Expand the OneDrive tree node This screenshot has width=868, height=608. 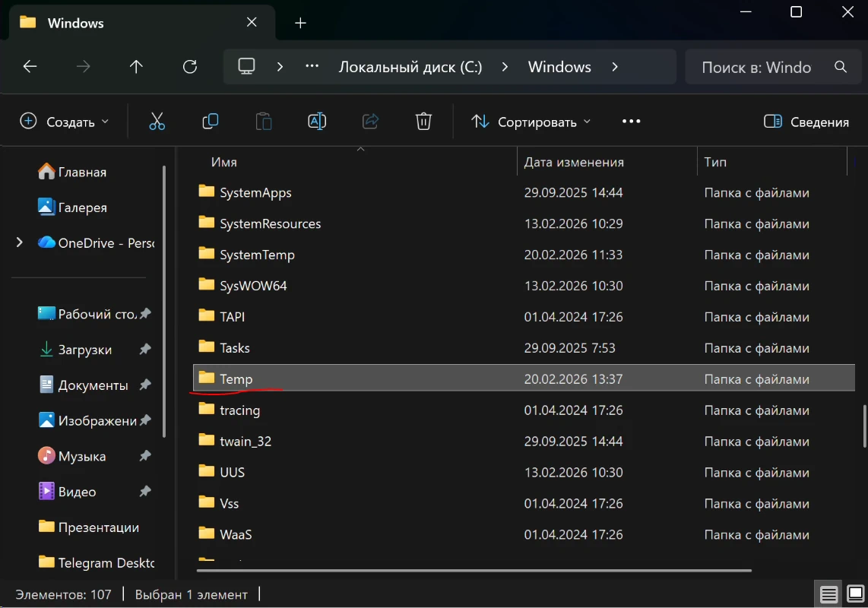point(20,242)
